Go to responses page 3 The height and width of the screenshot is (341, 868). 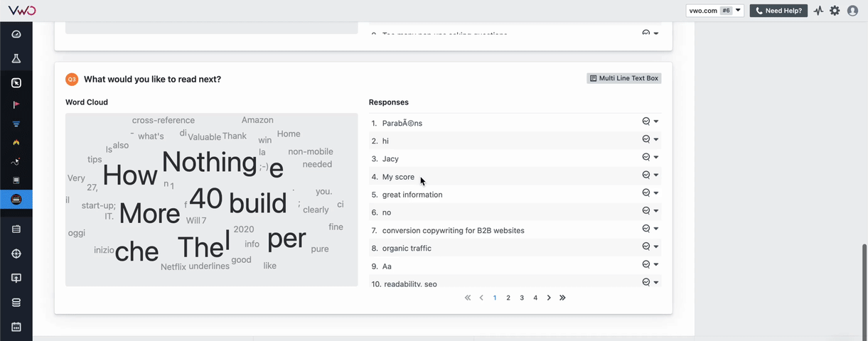[522, 298]
